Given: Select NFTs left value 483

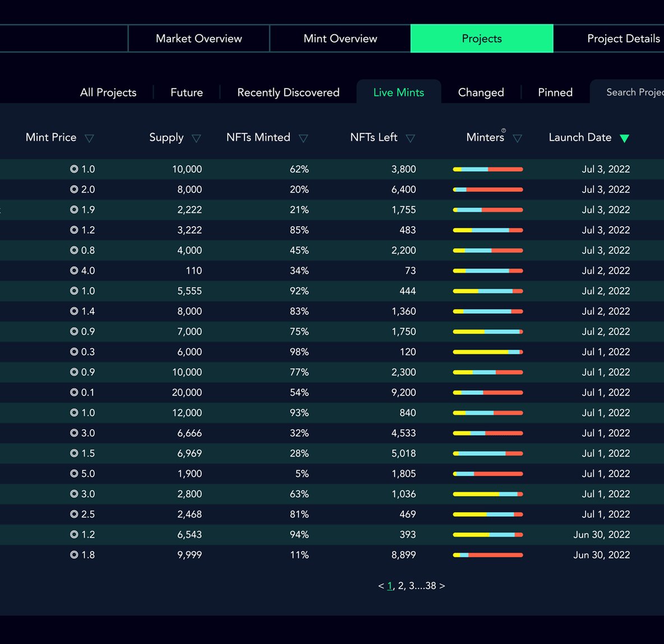Looking at the screenshot, I should 407,230.
